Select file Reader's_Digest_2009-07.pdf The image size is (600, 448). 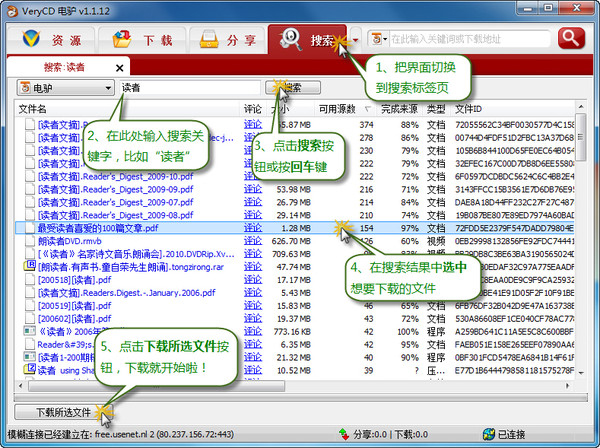(115, 202)
